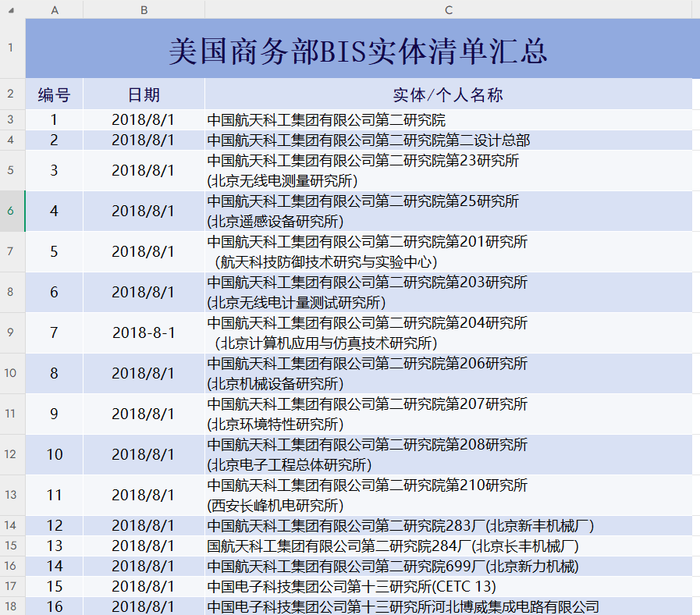The width and height of the screenshot is (700, 615).
Task: Select the number cell 16 in column A
Action: coord(55,606)
